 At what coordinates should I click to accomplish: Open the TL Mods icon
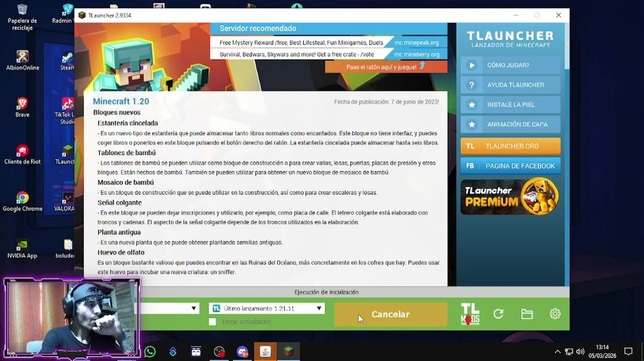point(470,314)
